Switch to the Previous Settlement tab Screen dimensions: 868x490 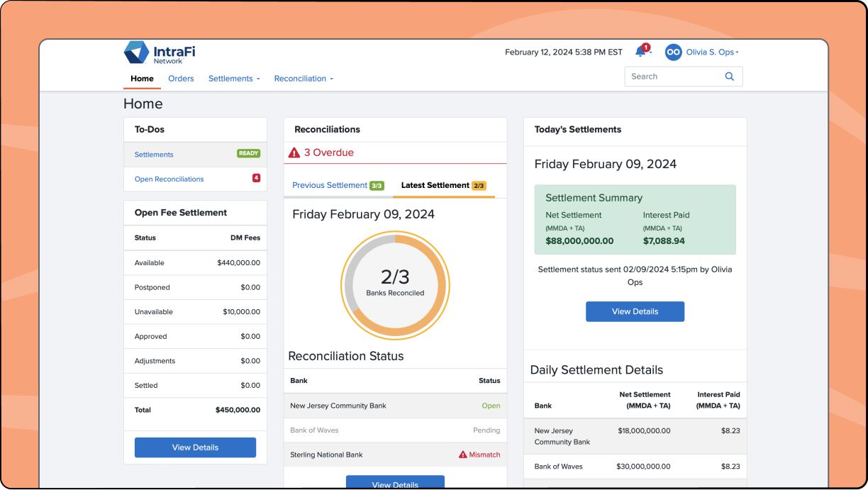[x=329, y=185]
